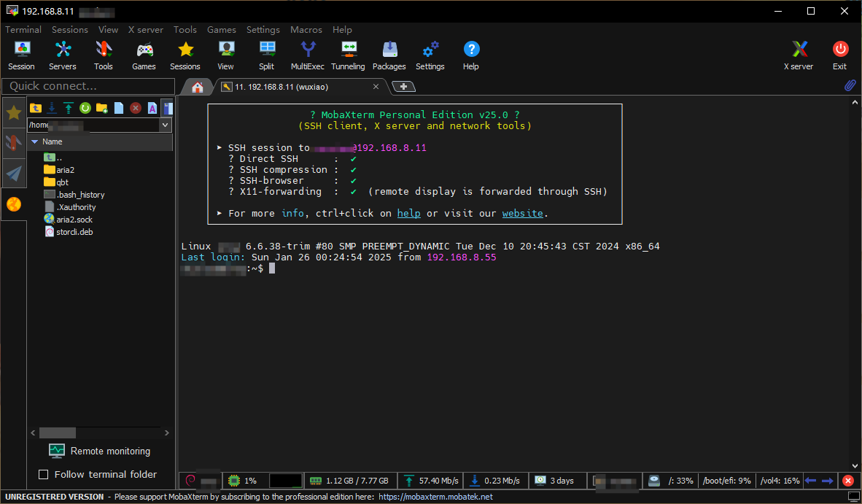This screenshot has height=504, width=862.
Task: Open the Games menu
Action: pos(222,30)
